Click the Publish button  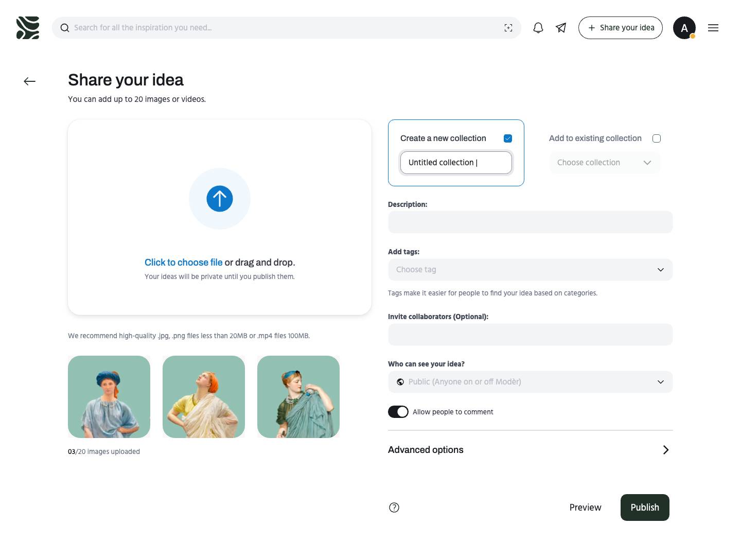click(645, 507)
